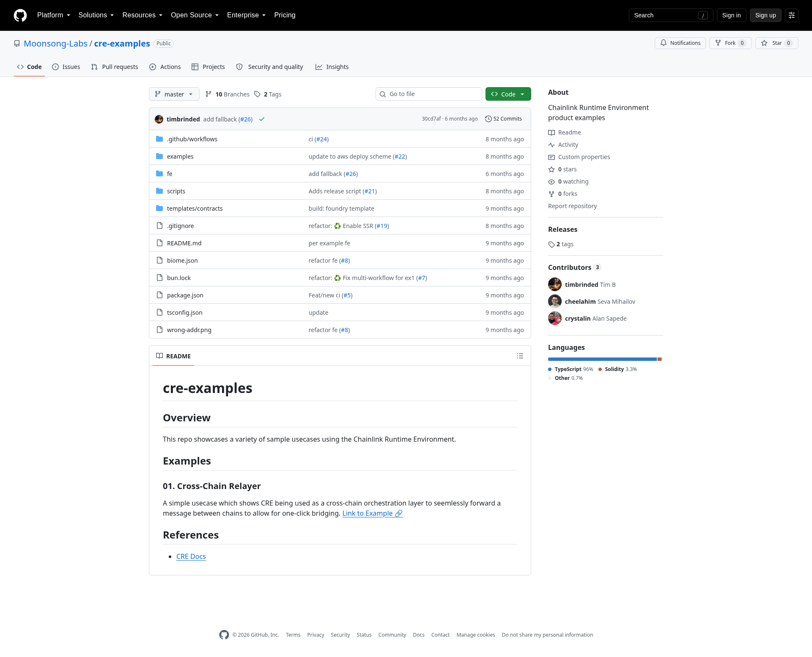Viewport: 812px width, 657px height.
Task: Open the green Code dropdown button
Action: point(508,94)
